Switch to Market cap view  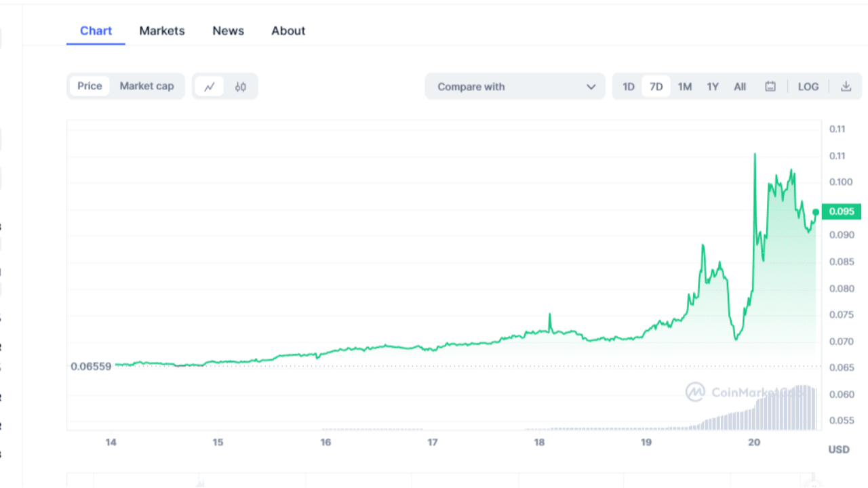pyautogui.click(x=146, y=86)
